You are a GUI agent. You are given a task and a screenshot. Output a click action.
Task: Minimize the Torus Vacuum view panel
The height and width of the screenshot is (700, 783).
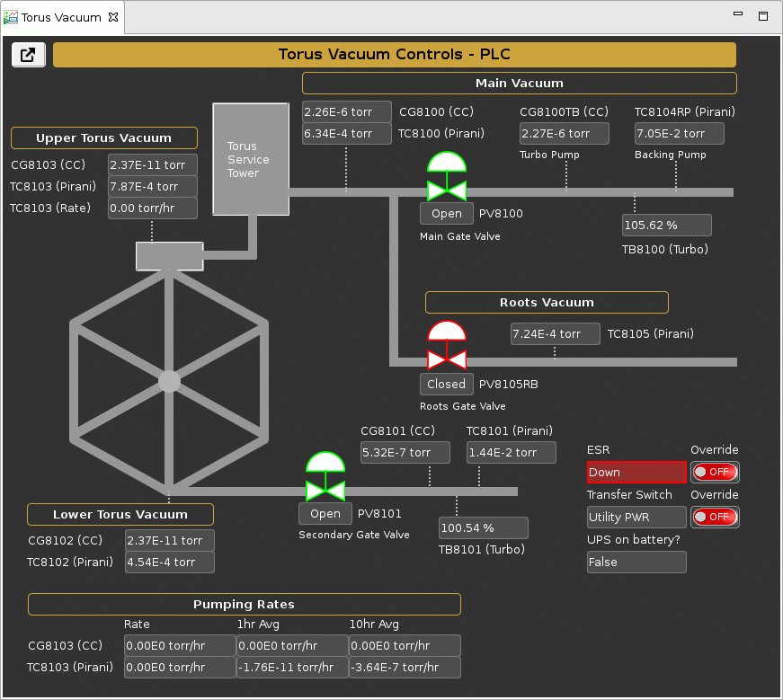[x=738, y=15]
